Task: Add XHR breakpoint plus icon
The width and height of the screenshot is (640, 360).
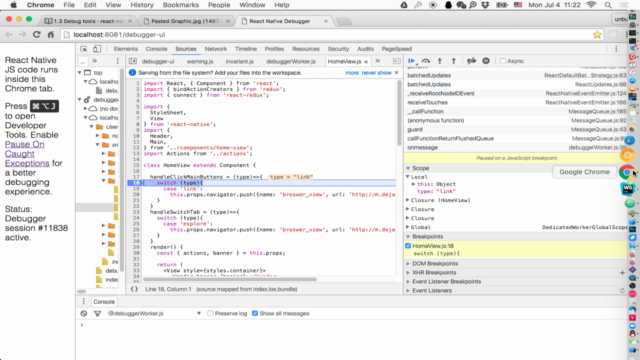Action: tap(622, 272)
